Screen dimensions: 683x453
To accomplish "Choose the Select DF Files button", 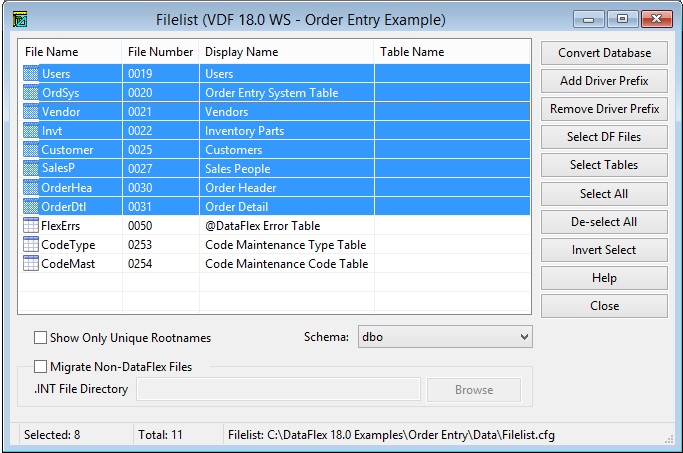I will (x=604, y=137).
